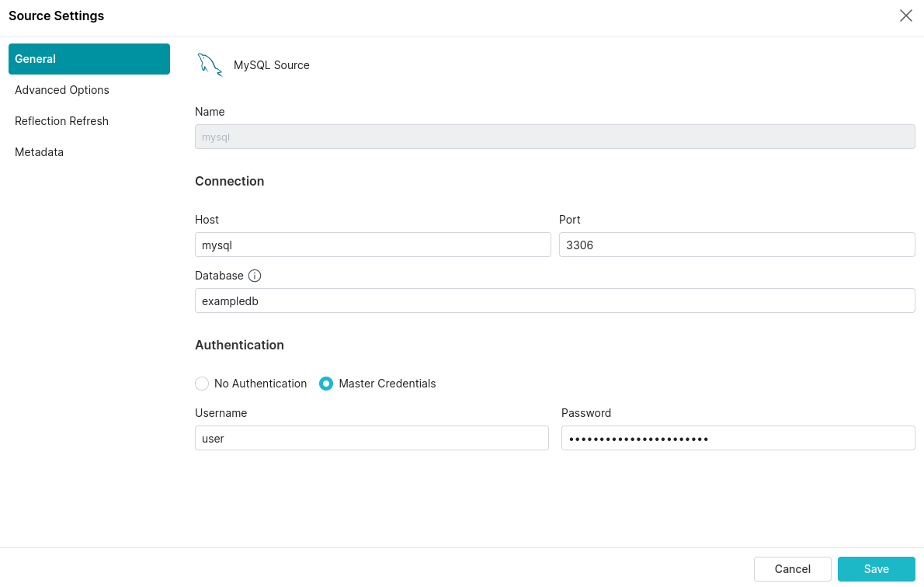
Task: Click the Connection section heading
Action: coord(229,181)
